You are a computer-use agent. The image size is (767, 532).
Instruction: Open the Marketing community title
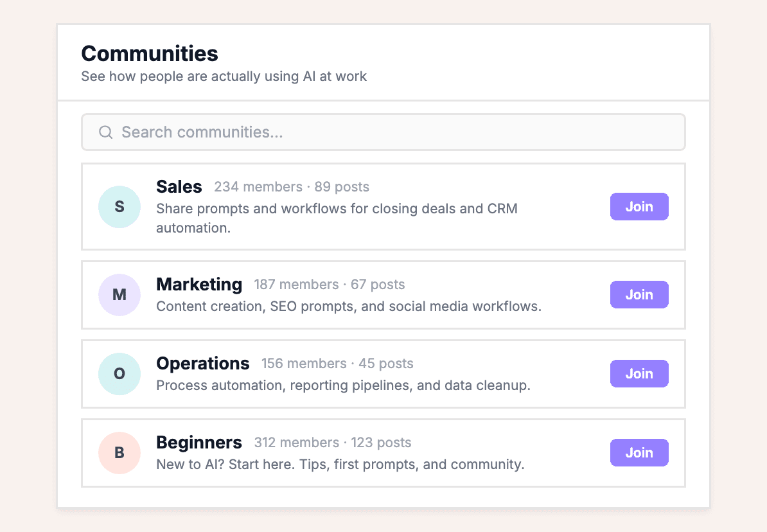(x=199, y=284)
